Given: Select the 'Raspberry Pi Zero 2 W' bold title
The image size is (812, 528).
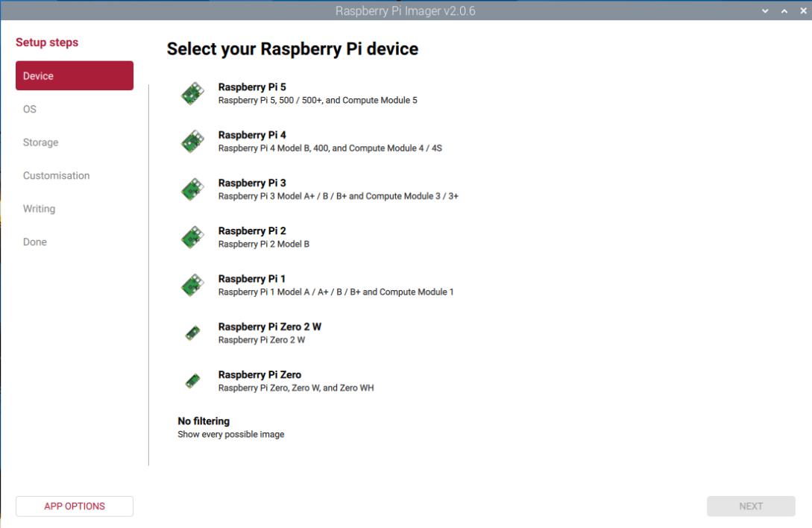Looking at the screenshot, I should pos(270,327).
